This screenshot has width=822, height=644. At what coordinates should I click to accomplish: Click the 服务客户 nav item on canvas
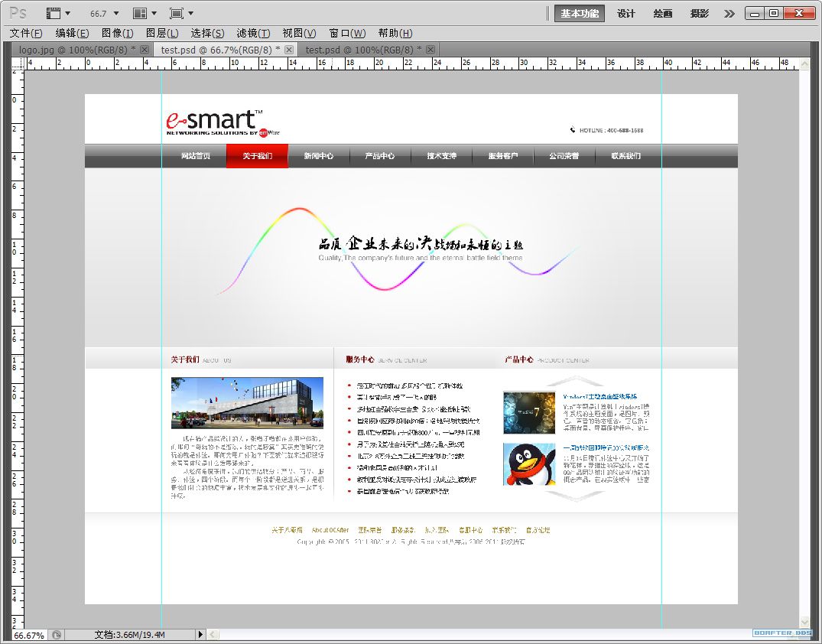click(x=502, y=156)
